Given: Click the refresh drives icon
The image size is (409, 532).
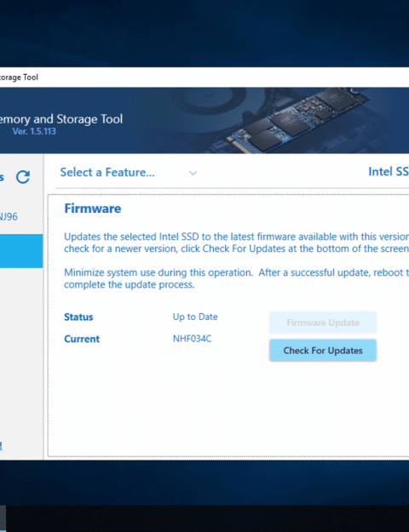Looking at the screenshot, I should pyautogui.click(x=23, y=177).
